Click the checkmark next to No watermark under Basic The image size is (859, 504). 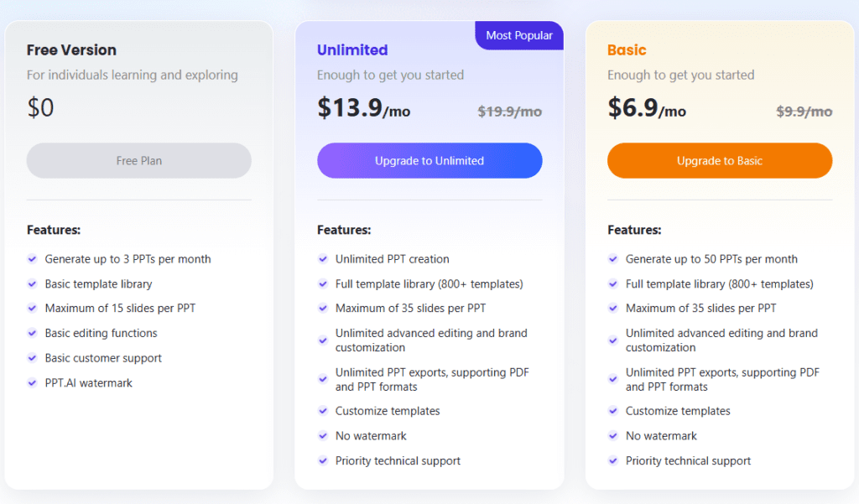612,436
